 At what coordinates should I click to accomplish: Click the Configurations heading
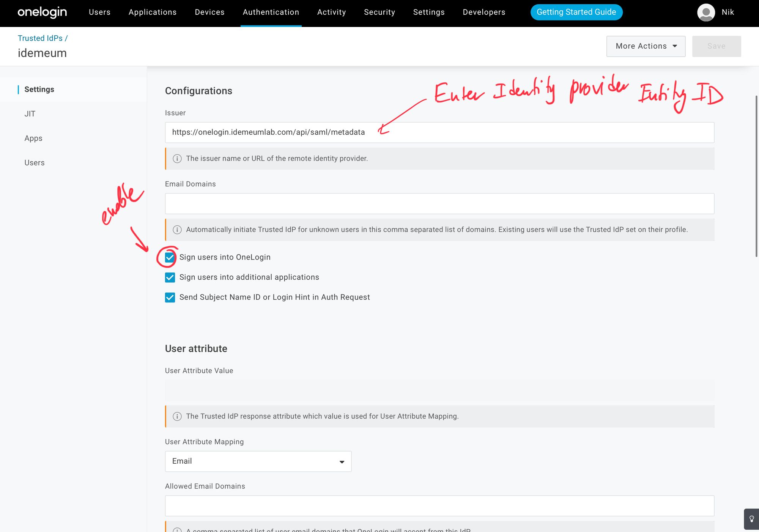point(198,91)
